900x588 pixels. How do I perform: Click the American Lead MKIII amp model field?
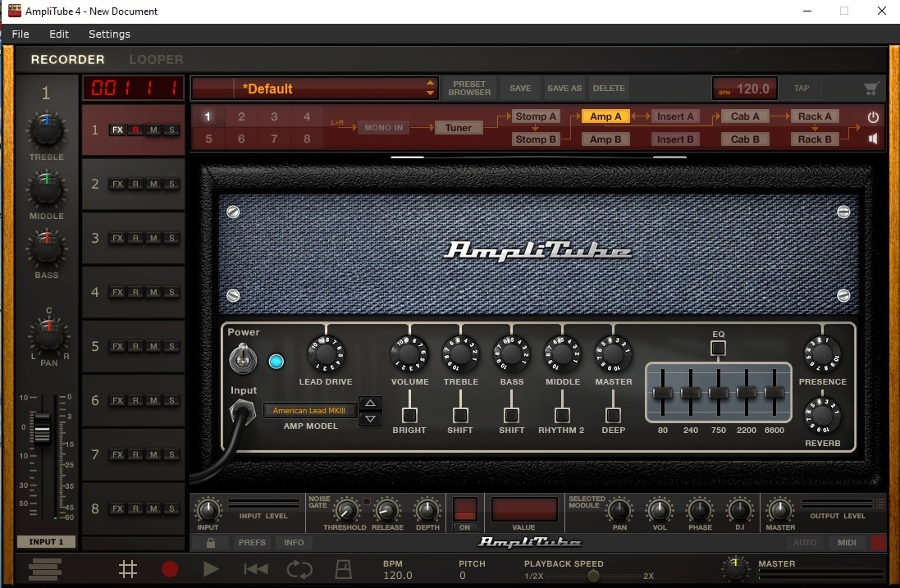click(x=309, y=411)
